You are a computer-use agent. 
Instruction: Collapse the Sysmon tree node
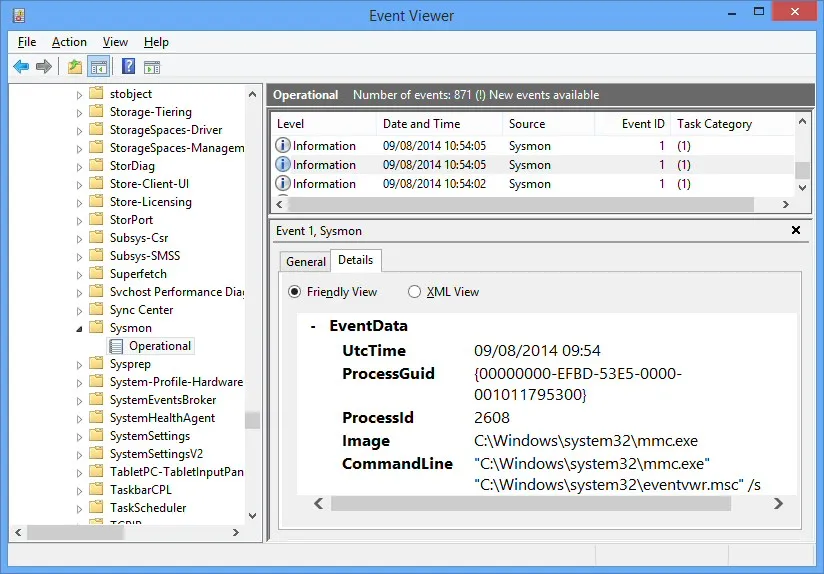pos(80,328)
